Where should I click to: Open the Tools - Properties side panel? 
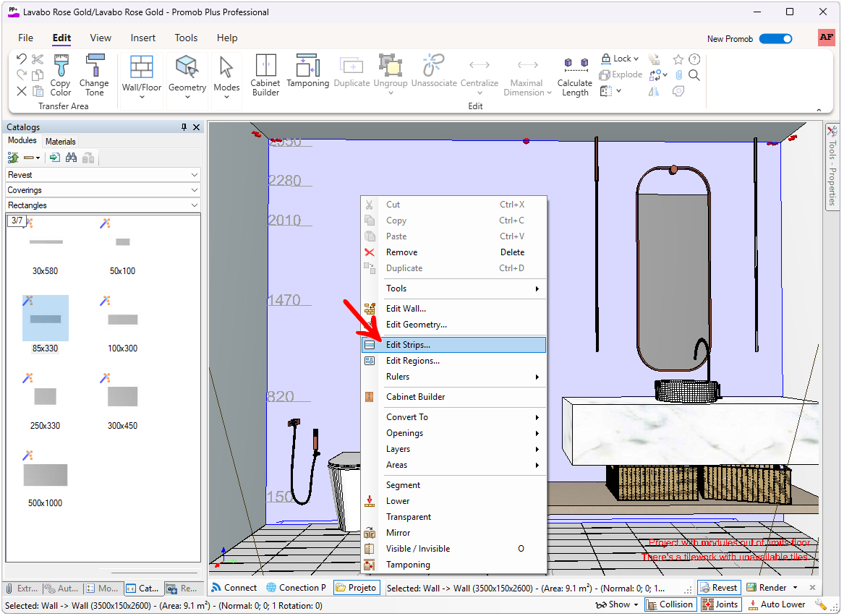(x=832, y=166)
